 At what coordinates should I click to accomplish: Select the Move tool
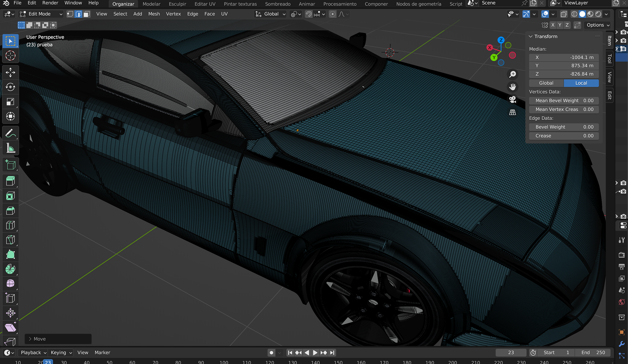click(x=10, y=72)
